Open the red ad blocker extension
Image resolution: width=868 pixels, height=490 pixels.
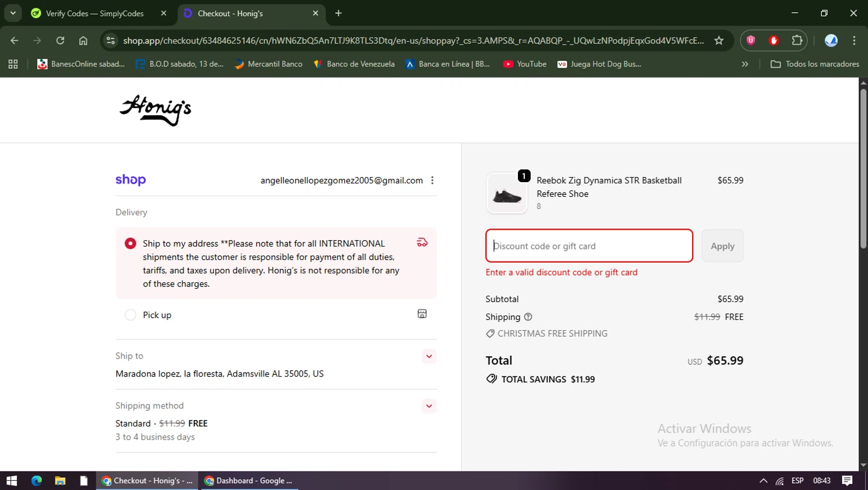point(774,40)
